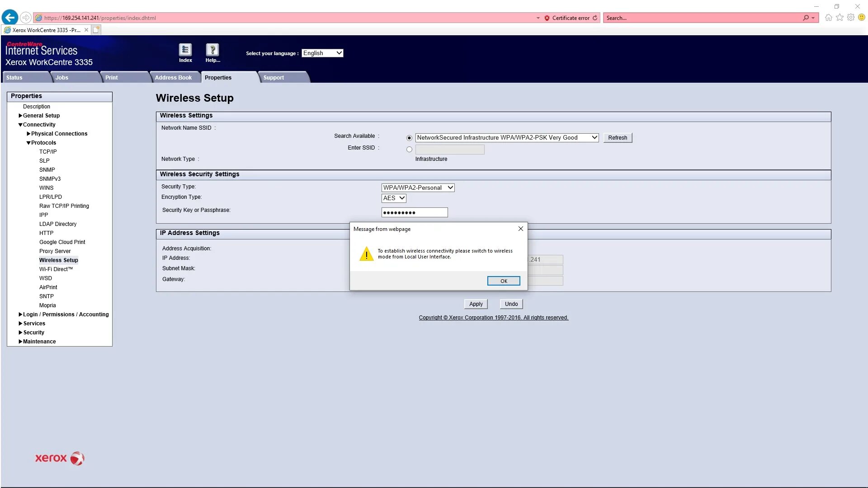Image resolution: width=868 pixels, height=488 pixels.
Task: Select the Enter SSID radio button
Action: tap(409, 150)
